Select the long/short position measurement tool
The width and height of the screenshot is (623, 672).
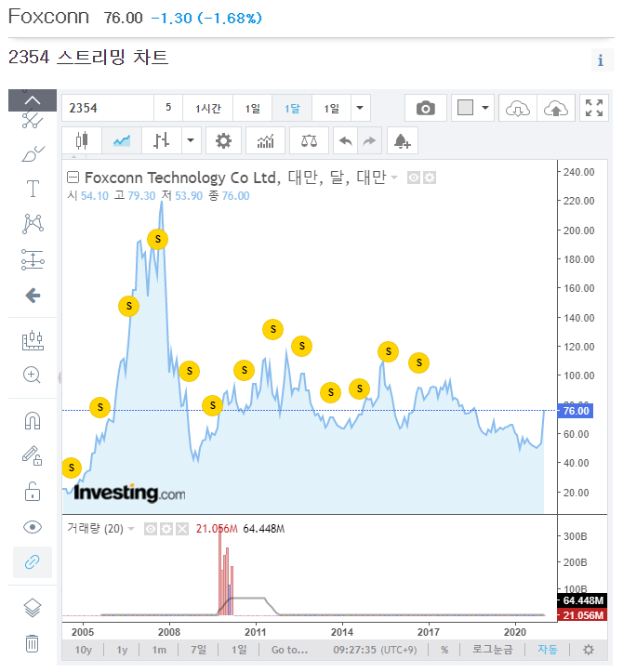(x=33, y=259)
